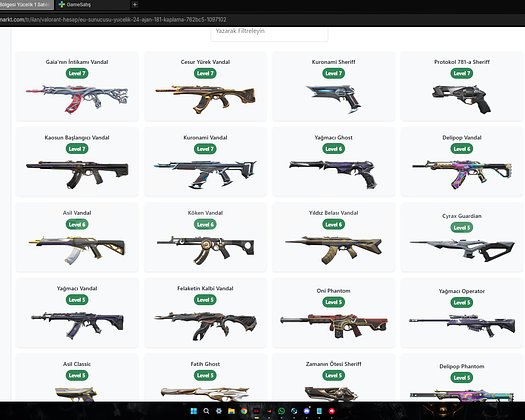Open the Yağmacı Operator card title
Screen dimensions: 525x420
[x=462, y=291]
